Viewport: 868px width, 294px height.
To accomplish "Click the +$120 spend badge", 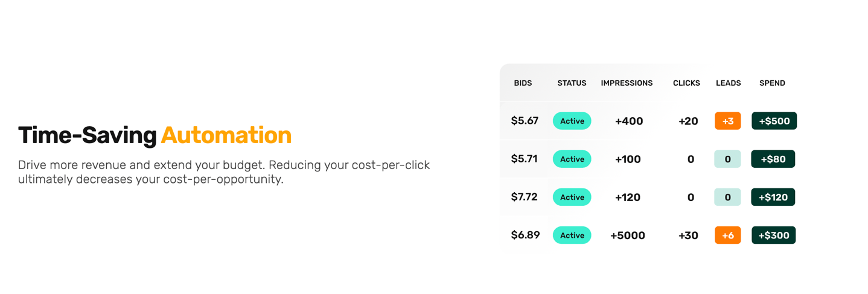I will point(773,197).
